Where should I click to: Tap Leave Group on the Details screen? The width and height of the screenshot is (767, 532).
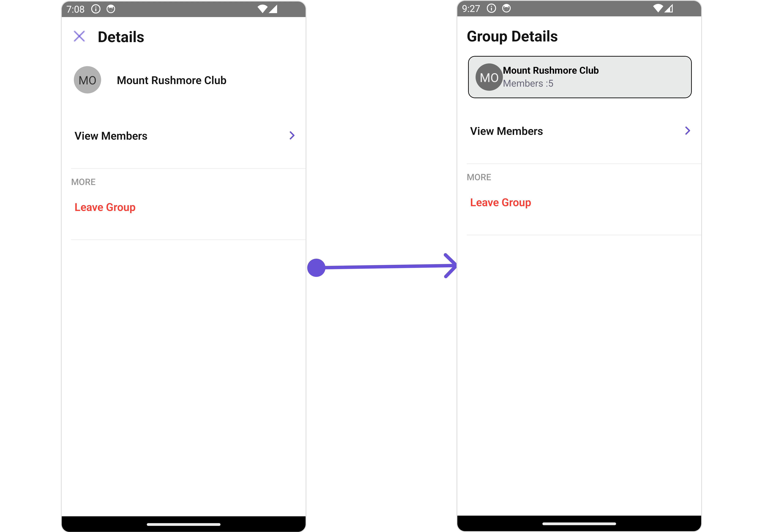105,207
